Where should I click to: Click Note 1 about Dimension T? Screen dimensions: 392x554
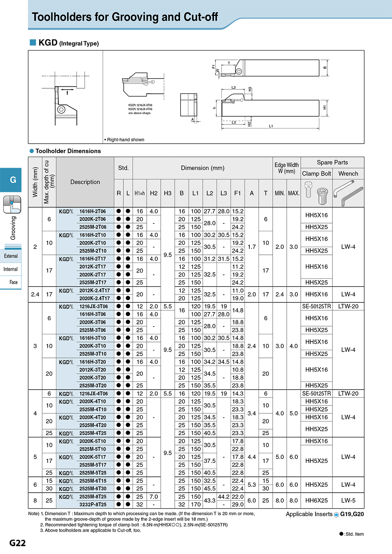(x=142, y=516)
